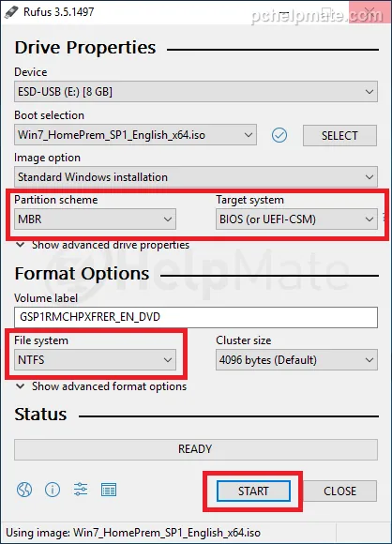Viewport: 392px width, 544px height.
Task: Click the About info icon
Action: pyautogui.click(x=53, y=490)
